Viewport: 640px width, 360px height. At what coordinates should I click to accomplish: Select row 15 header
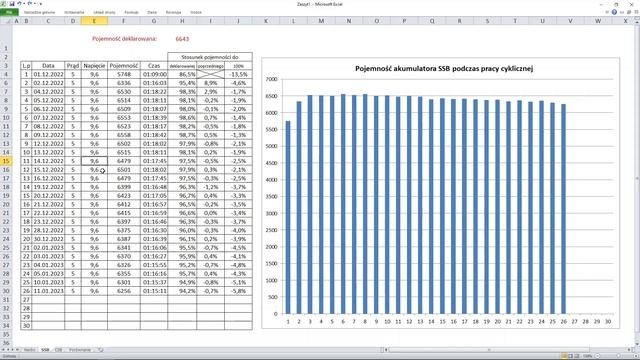tap(6, 161)
